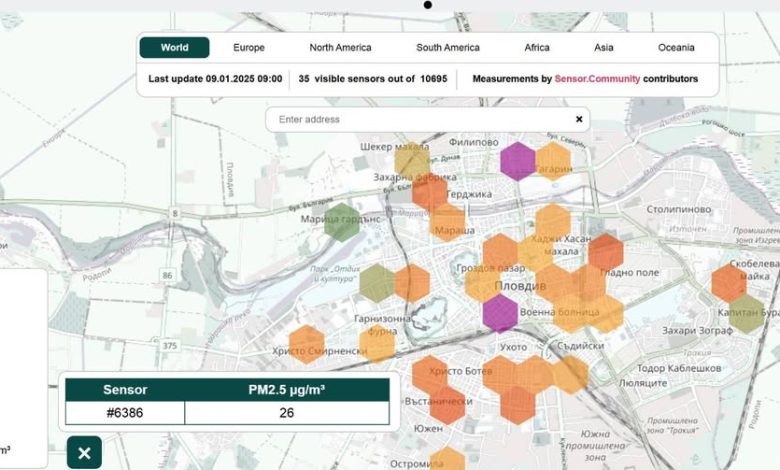Click the green hexagon at Марица гардънс
This screenshot has height=470, width=780.
pyautogui.click(x=342, y=222)
